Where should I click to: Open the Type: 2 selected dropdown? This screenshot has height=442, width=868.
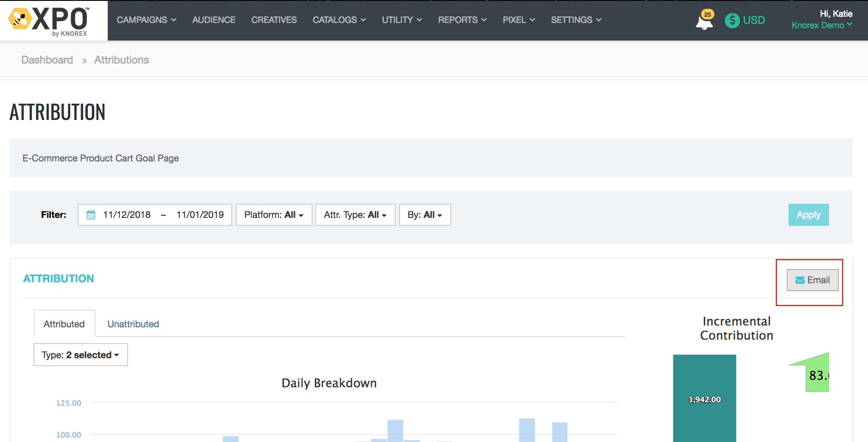[80, 355]
